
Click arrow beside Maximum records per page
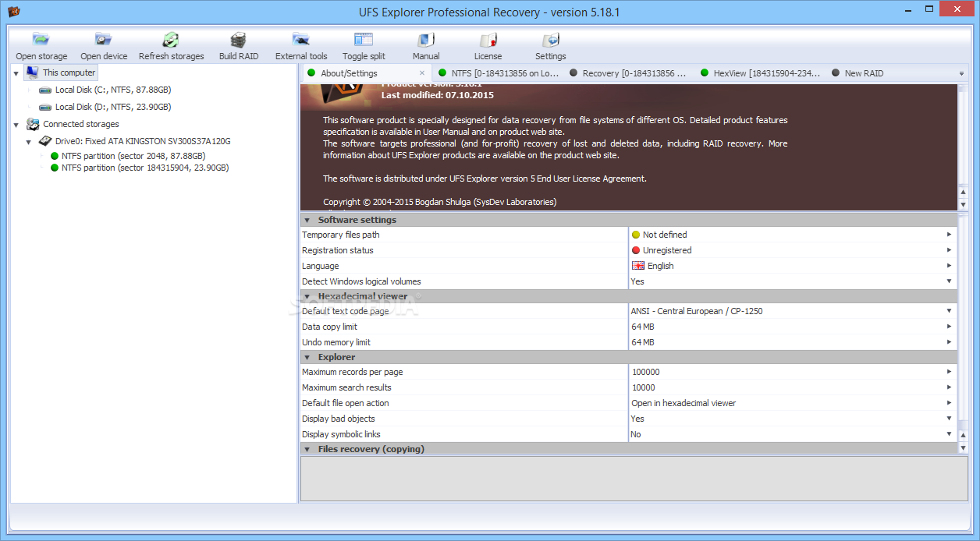click(950, 372)
